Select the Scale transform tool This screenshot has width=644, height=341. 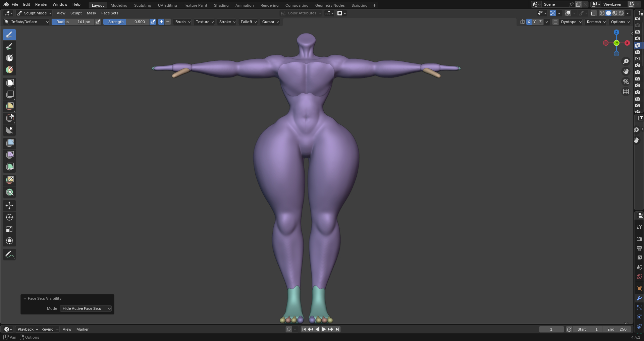pyautogui.click(x=9, y=229)
